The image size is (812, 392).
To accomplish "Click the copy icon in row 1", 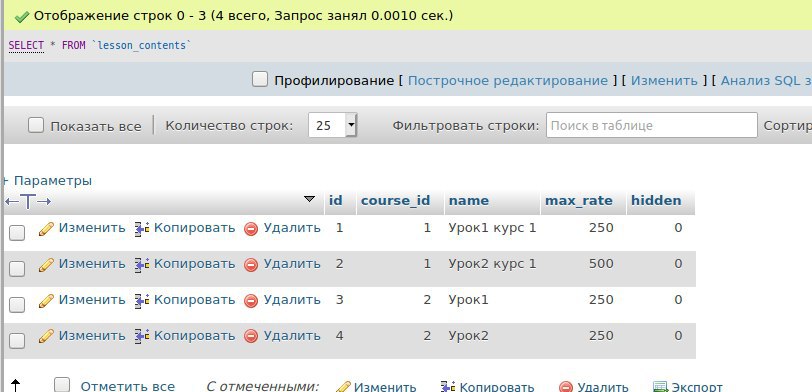I will coord(142,229).
